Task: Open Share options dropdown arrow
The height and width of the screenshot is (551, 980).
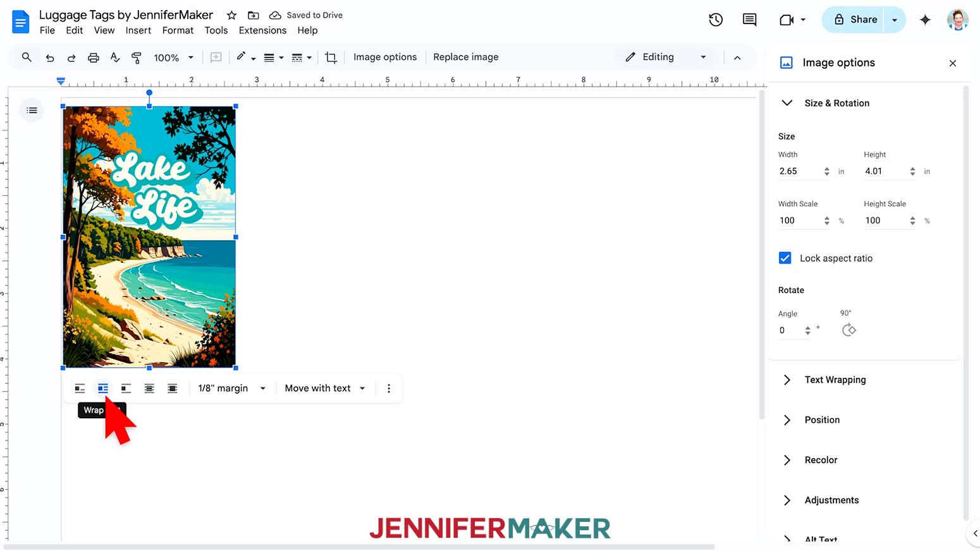Action: point(895,20)
